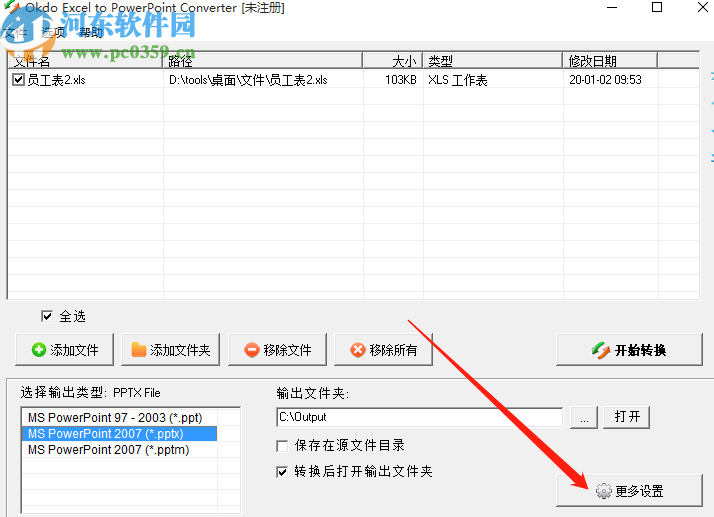This screenshot has height=517, width=714.
Task: Click the green plus Add File icon
Action: [39, 350]
